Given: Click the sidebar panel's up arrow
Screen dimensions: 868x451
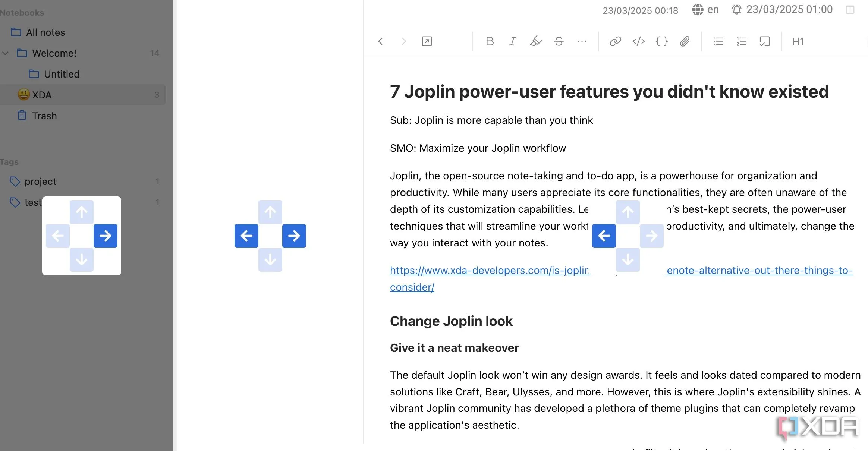Looking at the screenshot, I should tap(82, 212).
